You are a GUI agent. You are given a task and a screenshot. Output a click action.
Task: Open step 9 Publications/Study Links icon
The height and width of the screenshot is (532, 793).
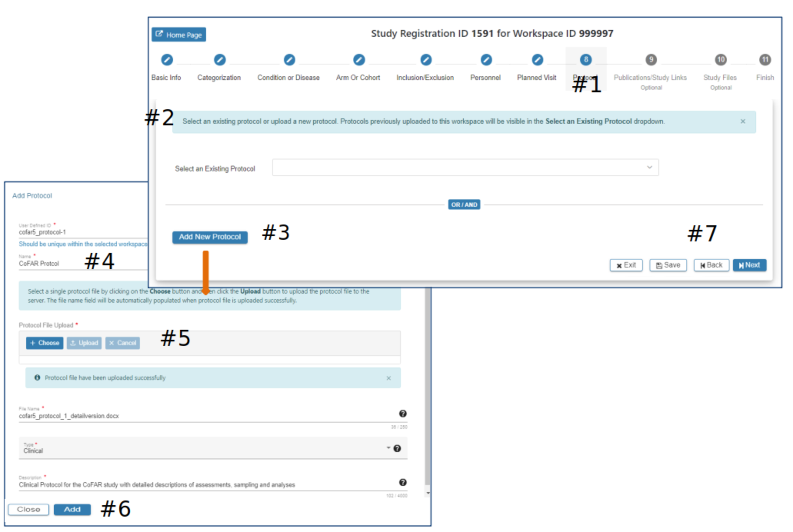pos(651,60)
